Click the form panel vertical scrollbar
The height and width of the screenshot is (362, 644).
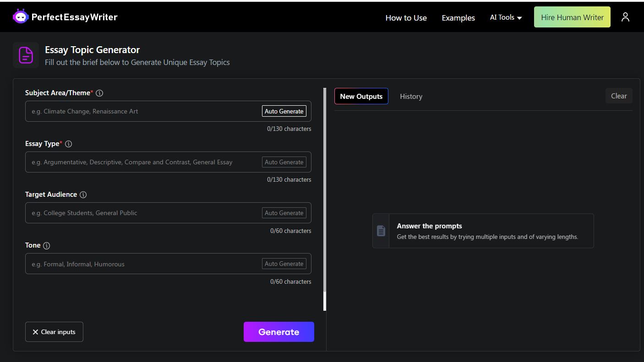point(325,192)
